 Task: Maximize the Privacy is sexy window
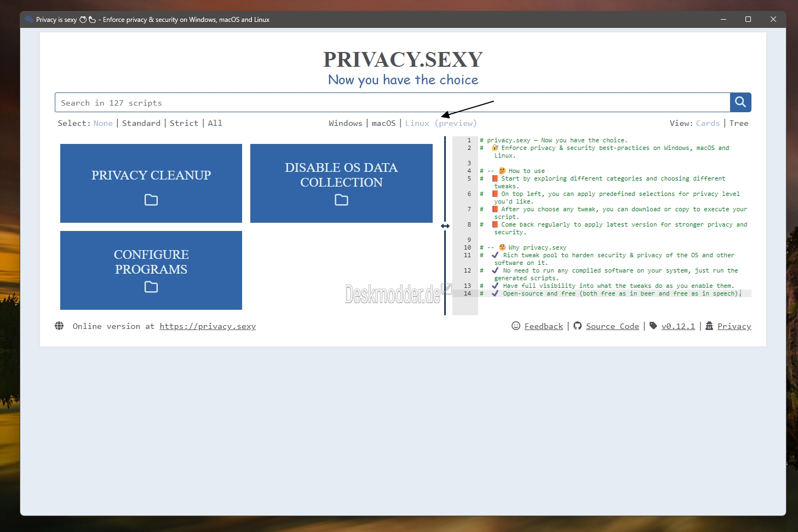pos(748,19)
